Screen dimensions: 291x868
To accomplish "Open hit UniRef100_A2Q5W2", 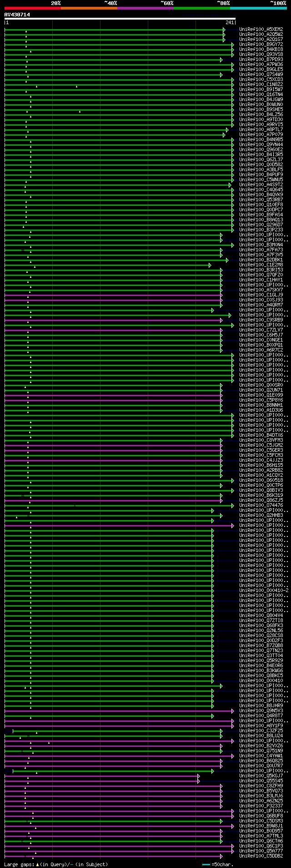I will [x=261, y=34].
